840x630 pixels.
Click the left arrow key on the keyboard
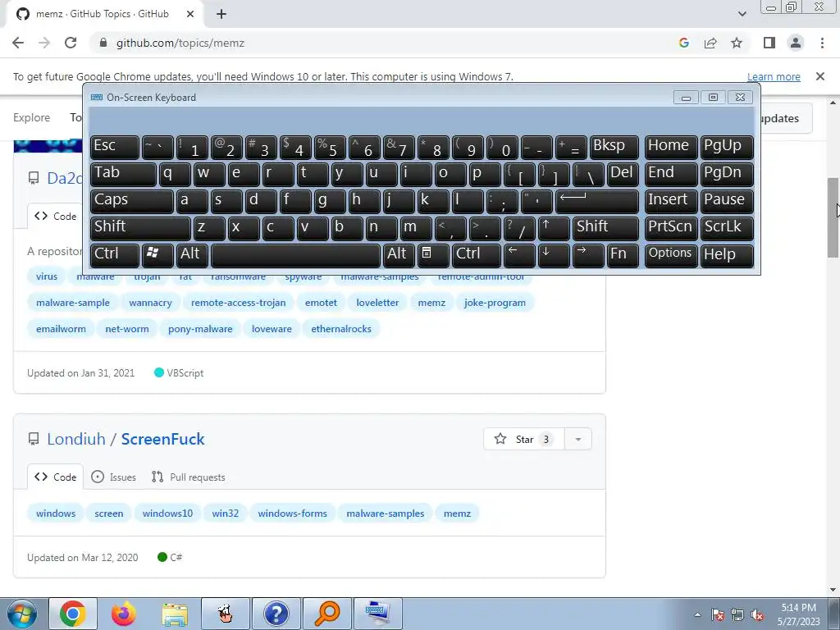click(519, 256)
